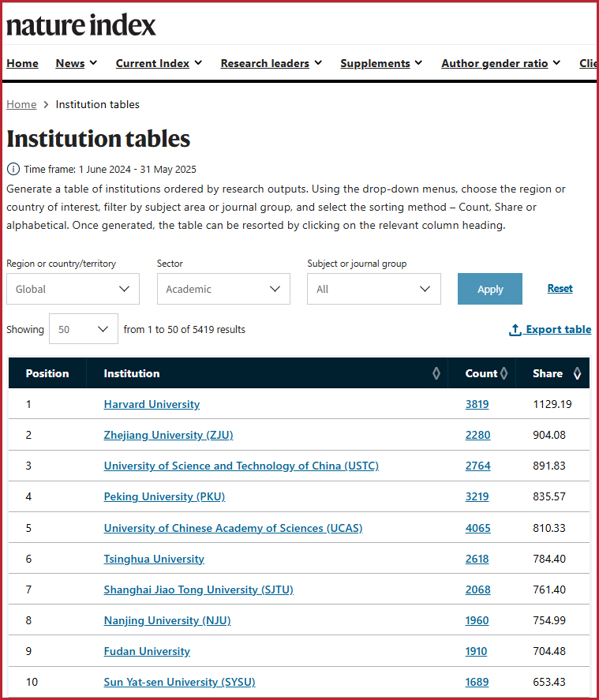599x700 pixels.
Task: Open Tsinghua University link
Action: click(154, 559)
